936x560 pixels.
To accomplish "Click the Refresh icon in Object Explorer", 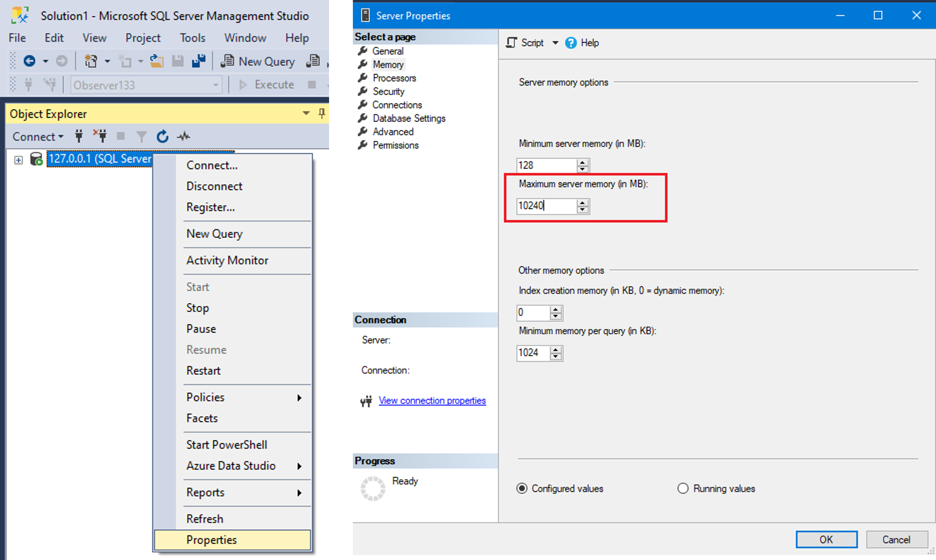I will pyautogui.click(x=162, y=136).
